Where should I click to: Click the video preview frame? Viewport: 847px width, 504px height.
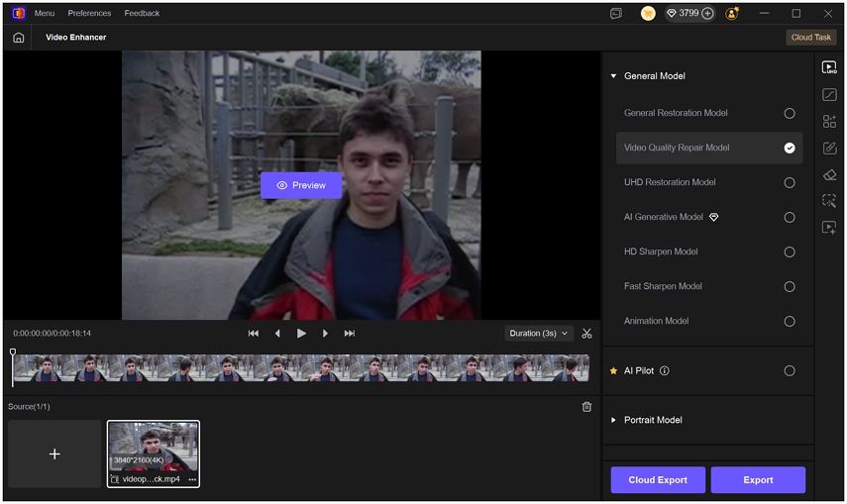[x=301, y=185]
